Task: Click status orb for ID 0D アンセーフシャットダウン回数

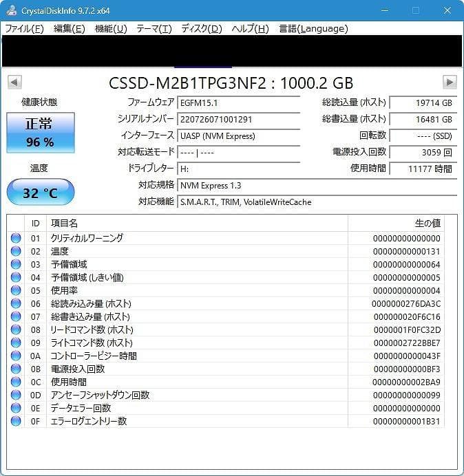Action: coord(16,395)
